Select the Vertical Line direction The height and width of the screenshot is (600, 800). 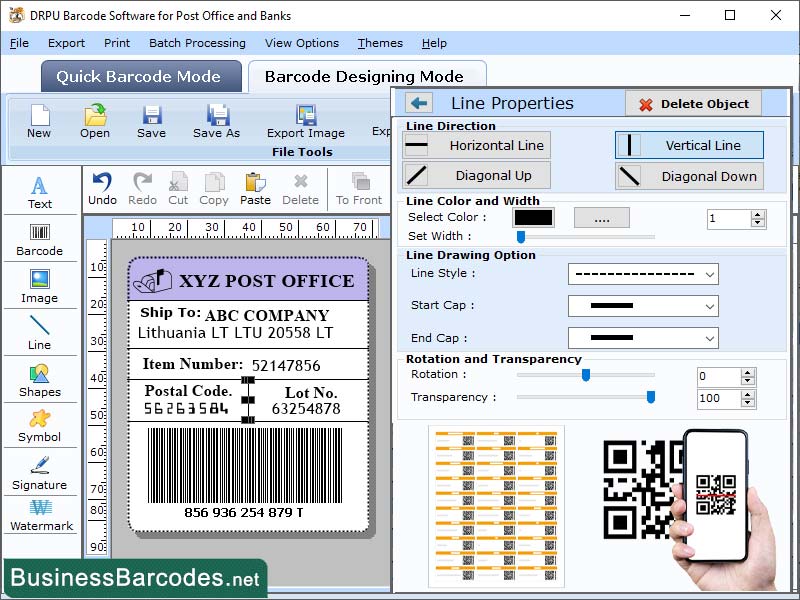pos(689,145)
